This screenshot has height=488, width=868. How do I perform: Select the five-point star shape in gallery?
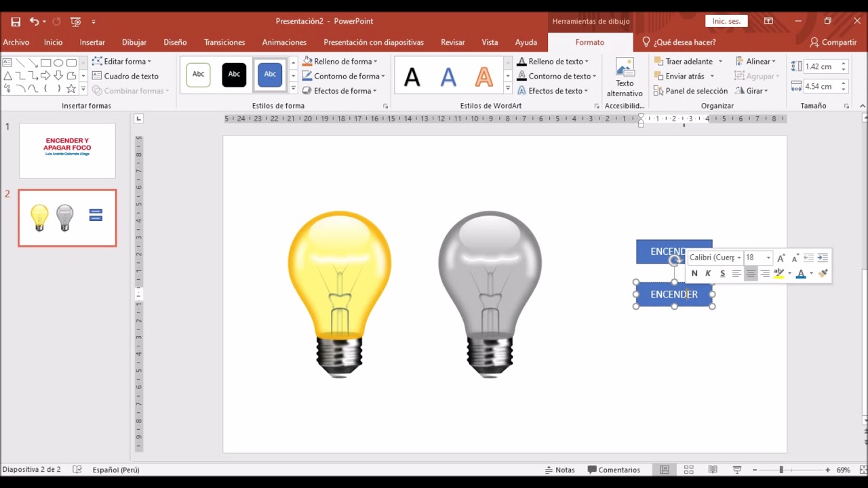pyautogui.click(x=71, y=88)
